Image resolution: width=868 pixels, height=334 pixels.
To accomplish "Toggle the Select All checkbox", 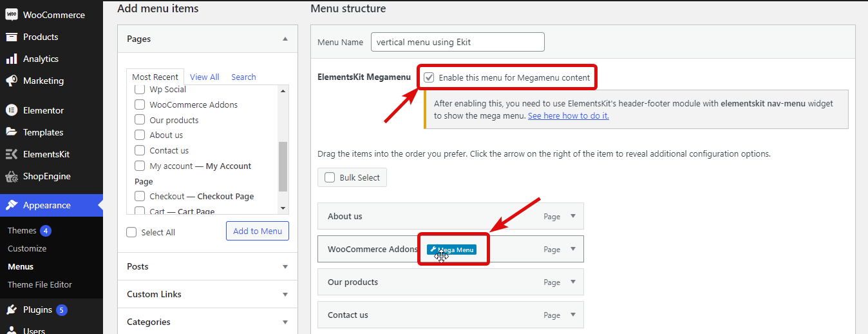I will point(131,232).
